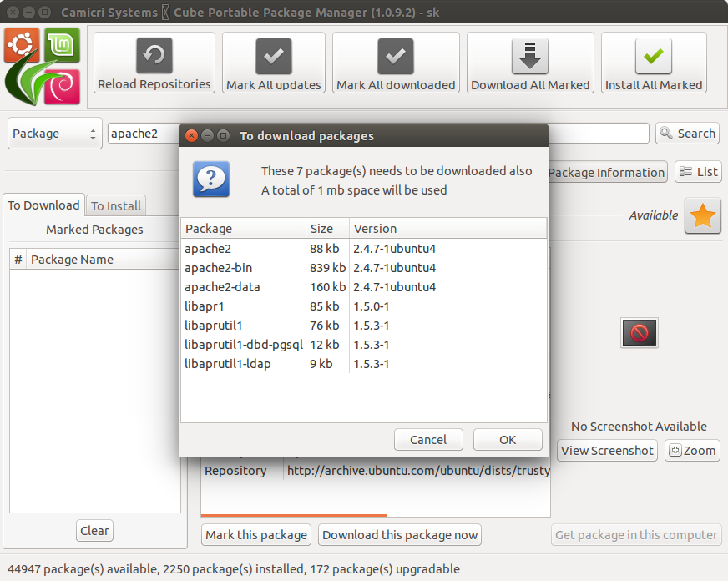Viewport: 728px width, 581px height.
Task: Click the Download All Marked toolbar label
Action: tap(530, 85)
